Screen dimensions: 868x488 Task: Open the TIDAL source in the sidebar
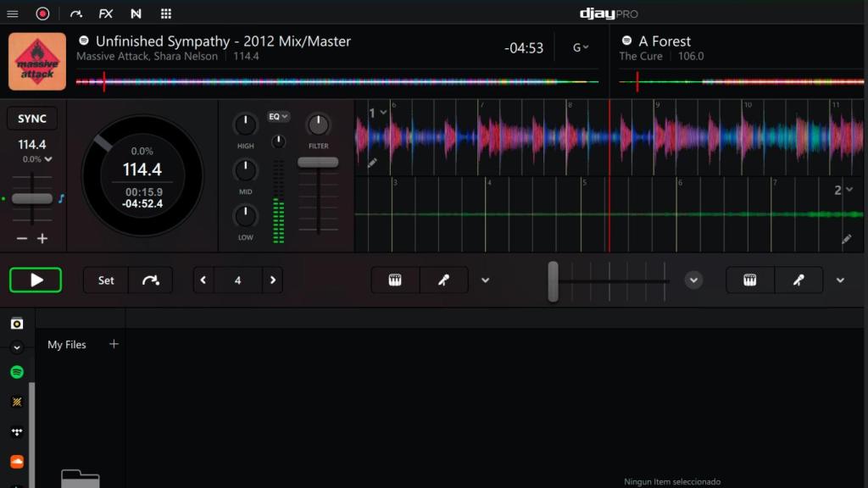pyautogui.click(x=15, y=430)
